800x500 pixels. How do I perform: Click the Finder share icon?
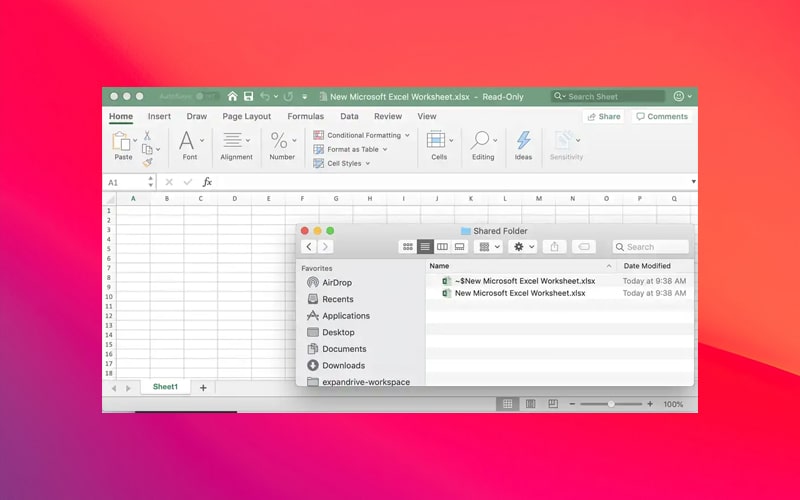pyautogui.click(x=556, y=246)
